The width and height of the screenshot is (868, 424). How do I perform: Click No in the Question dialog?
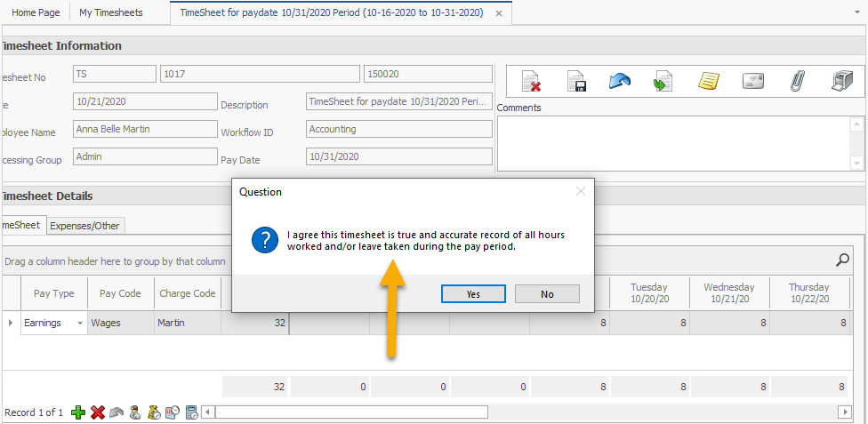point(547,294)
